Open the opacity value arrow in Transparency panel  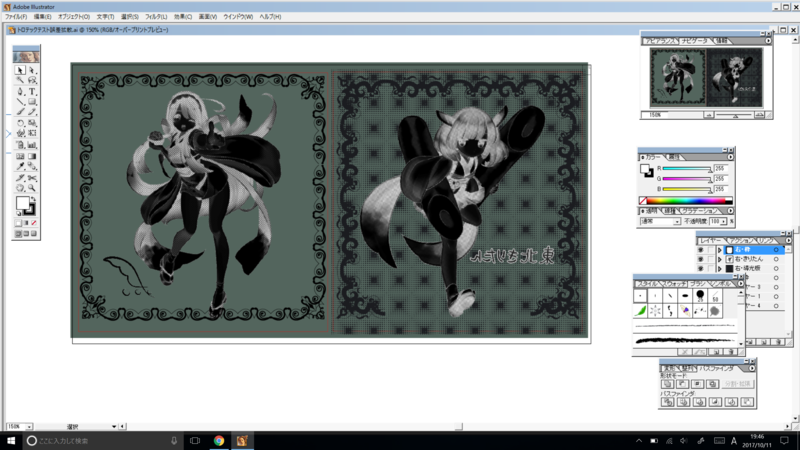[723, 221]
